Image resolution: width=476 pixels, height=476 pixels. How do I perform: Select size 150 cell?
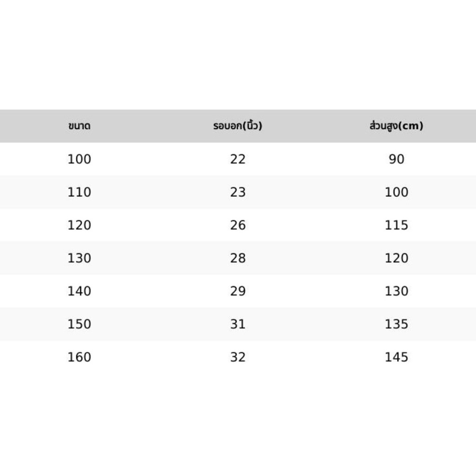click(x=79, y=324)
